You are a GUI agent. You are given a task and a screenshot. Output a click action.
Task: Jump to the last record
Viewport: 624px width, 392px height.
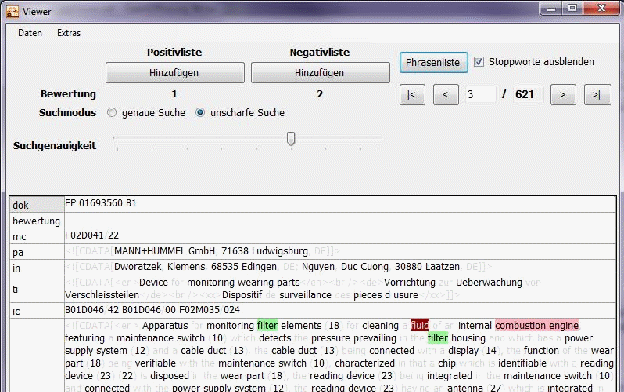click(x=597, y=94)
